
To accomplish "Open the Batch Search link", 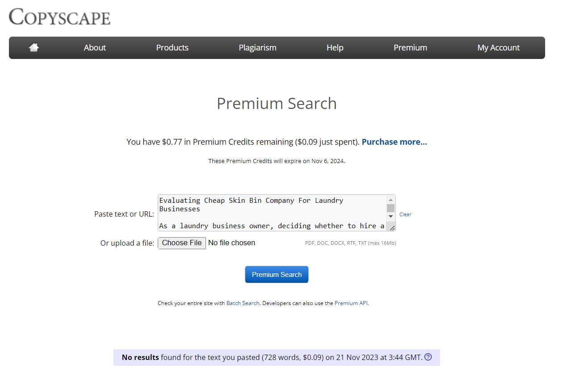I will coord(243,303).
